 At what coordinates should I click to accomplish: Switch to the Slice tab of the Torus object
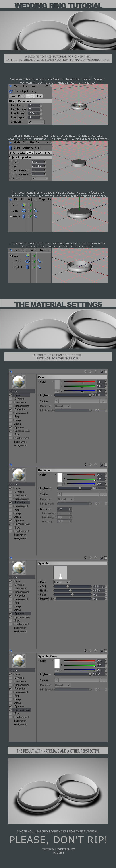tap(39, 96)
